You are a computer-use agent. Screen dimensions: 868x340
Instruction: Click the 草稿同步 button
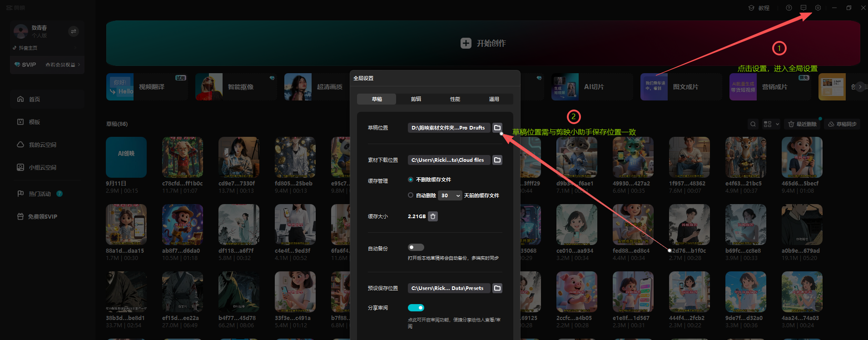click(x=842, y=124)
